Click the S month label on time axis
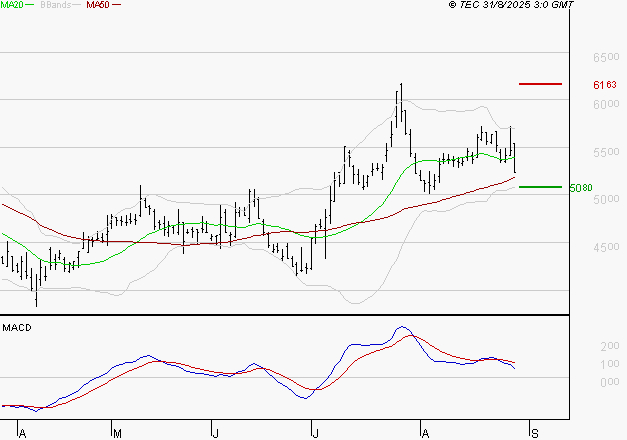The width and height of the screenshot is (627, 440). pos(535,433)
